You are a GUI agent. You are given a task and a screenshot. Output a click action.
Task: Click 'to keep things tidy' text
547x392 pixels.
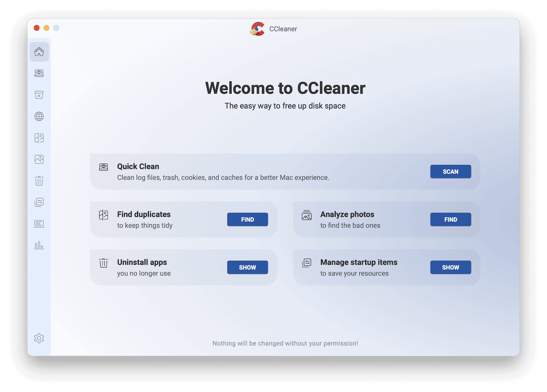pyautogui.click(x=145, y=225)
